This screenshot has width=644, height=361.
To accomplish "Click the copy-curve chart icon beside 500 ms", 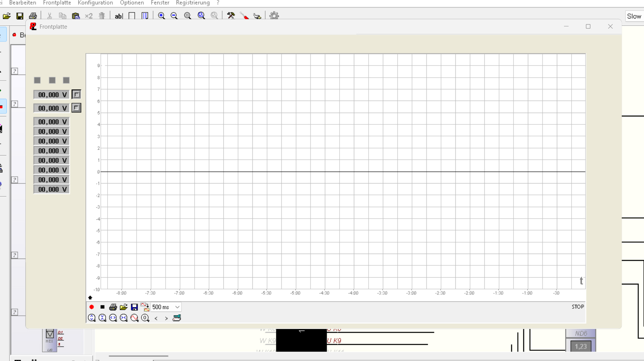I will (x=145, y=307).
